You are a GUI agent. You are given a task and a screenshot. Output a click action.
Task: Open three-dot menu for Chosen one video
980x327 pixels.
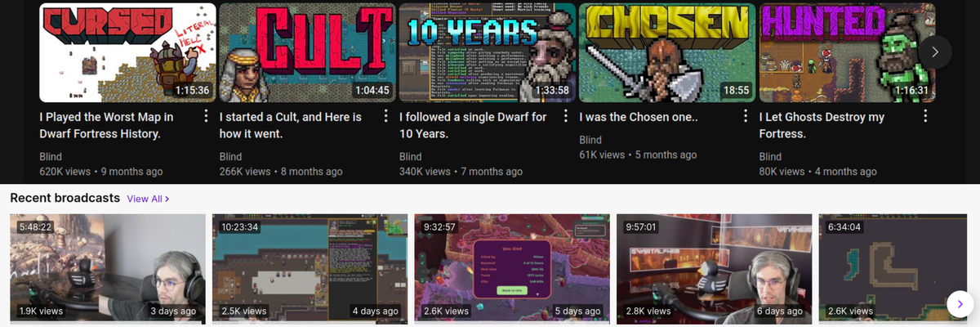click(x=746, y=116)
